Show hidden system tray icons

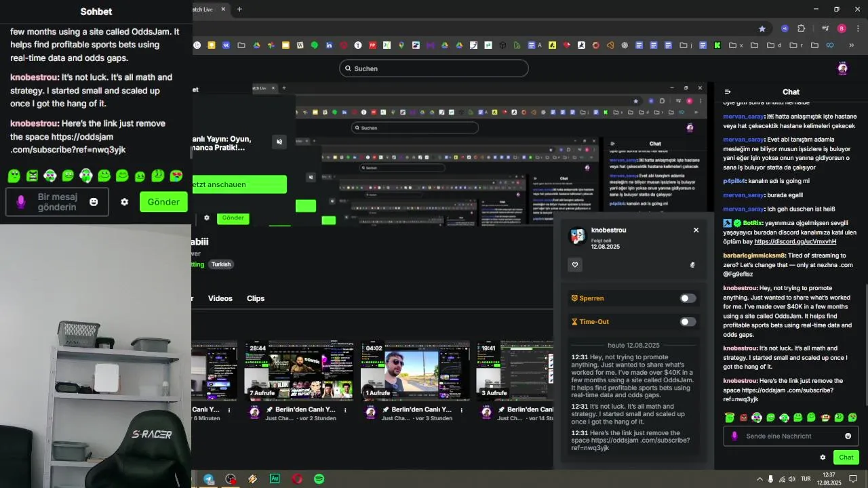pyautogui.click(x=760, y=479)
